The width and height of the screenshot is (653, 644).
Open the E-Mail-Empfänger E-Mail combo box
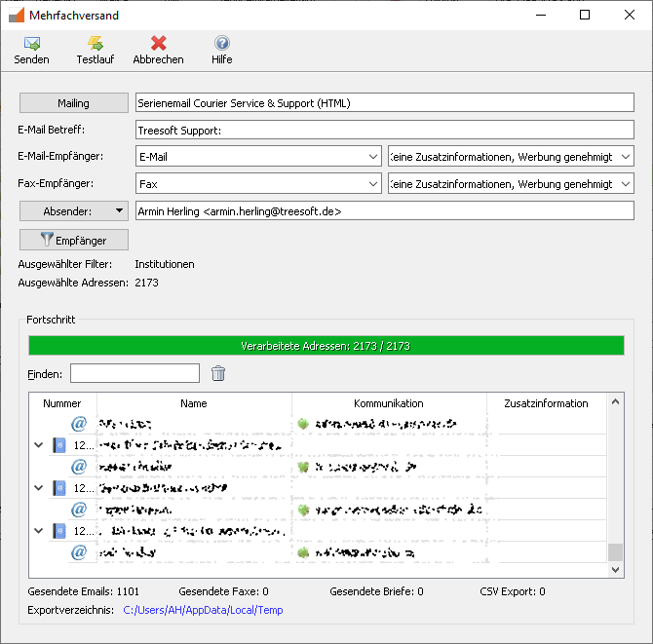click(x=258, y=157)
